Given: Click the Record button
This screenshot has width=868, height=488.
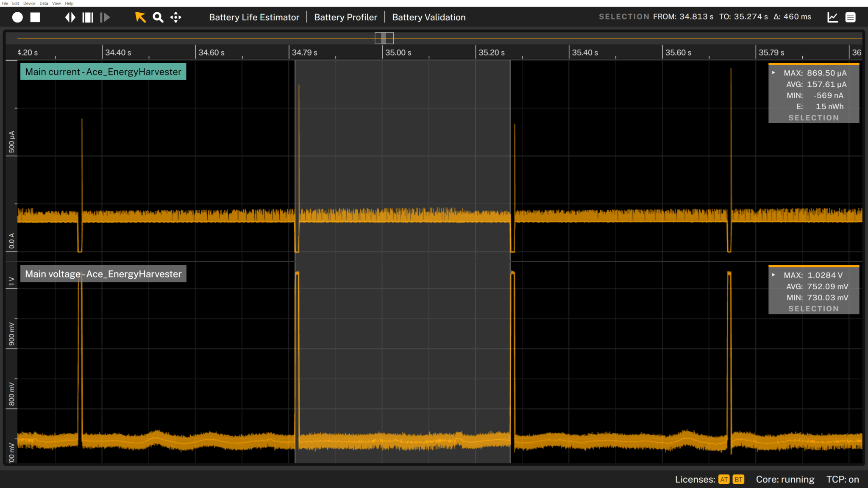Looking at the screenshot, I should pos(17,17).
